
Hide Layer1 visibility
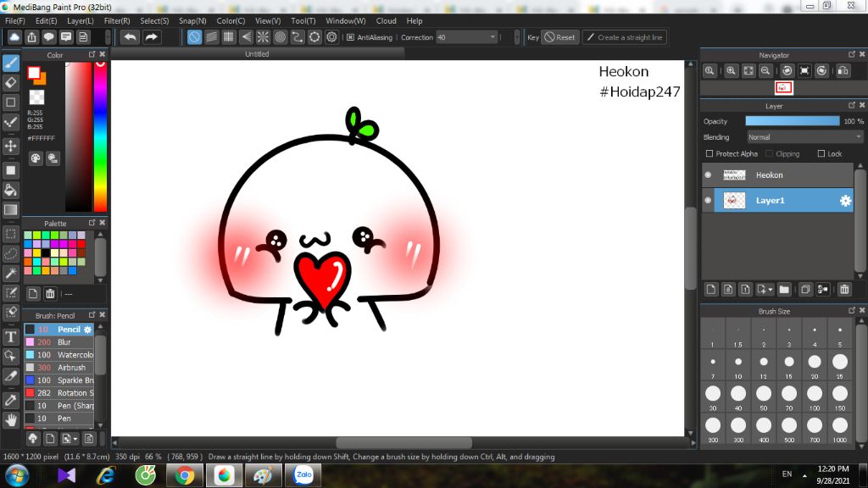[x=708, y=200]
